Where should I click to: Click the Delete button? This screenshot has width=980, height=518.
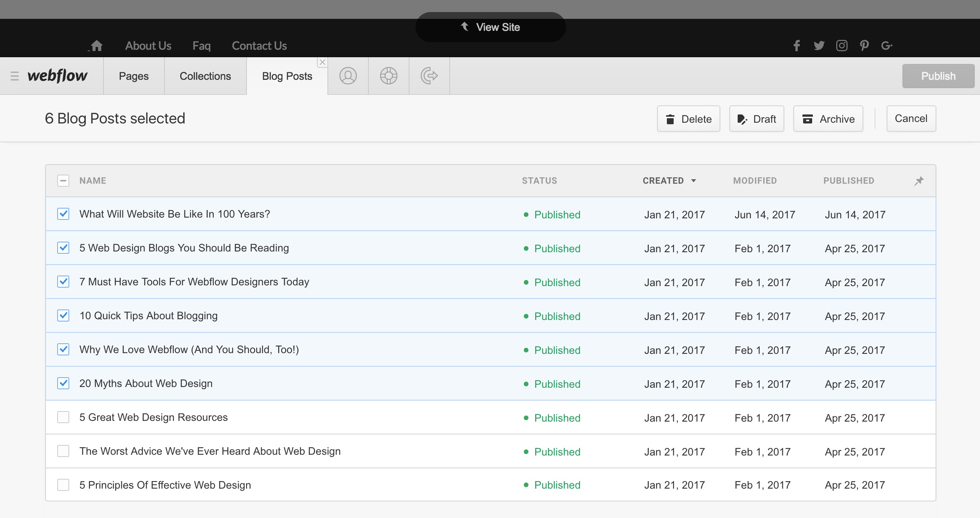tap(688, 119)
